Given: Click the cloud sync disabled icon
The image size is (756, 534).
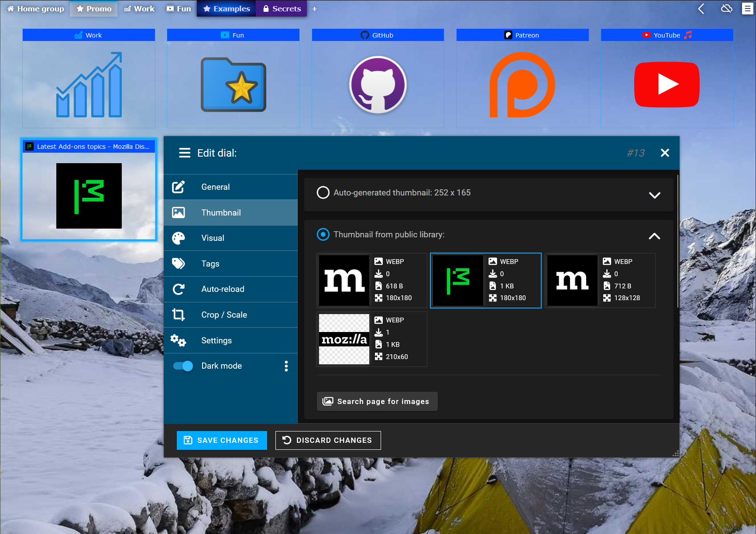Looking at the screenshot, I should (x=726, y=9).
